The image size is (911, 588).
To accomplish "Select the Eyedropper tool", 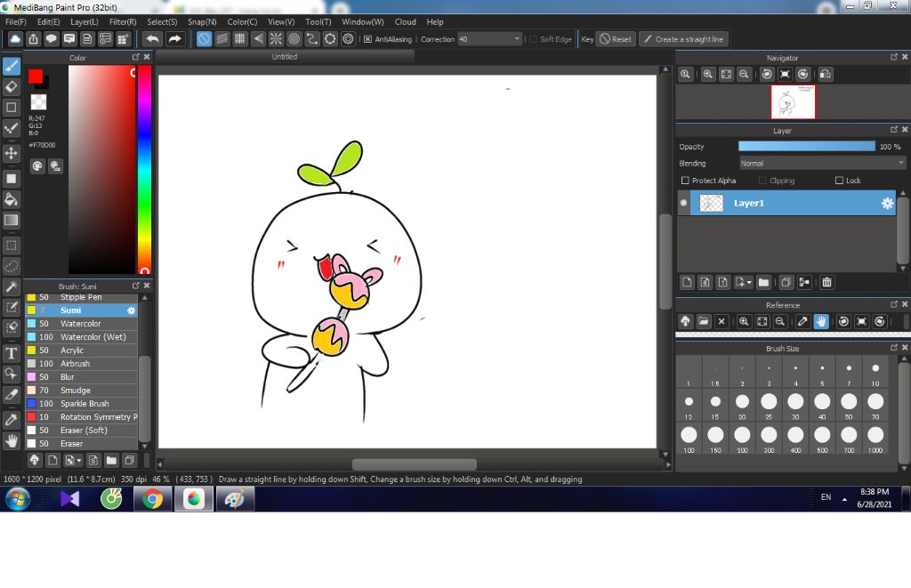I will (x=11, y=420).
